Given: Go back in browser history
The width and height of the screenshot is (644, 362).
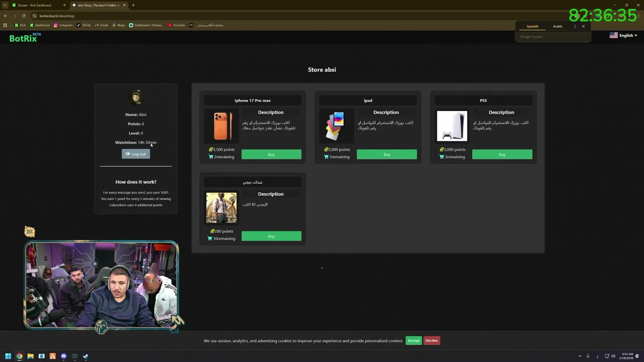Looking at the screenshot, I should [x=5, y=16].
